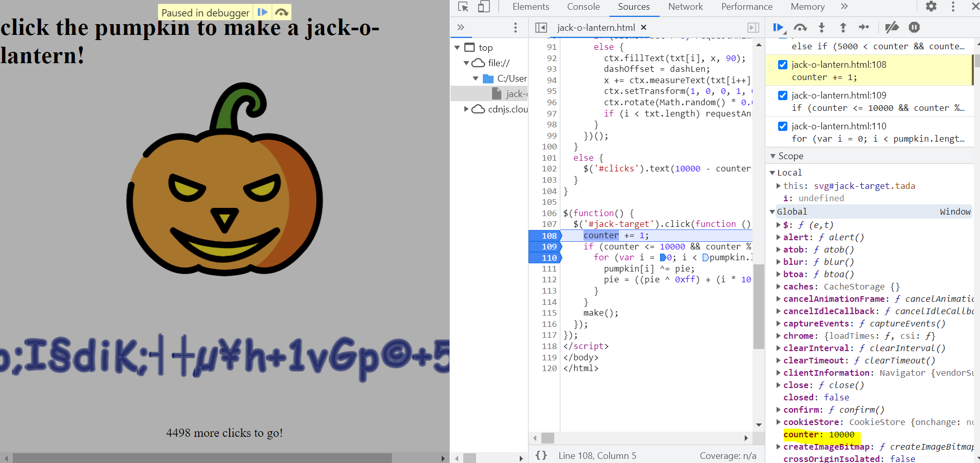Viewport: 980px width, 463px height.
Task: Expand the cdnjs.cloudflare tree node
Action: (466, 109)
